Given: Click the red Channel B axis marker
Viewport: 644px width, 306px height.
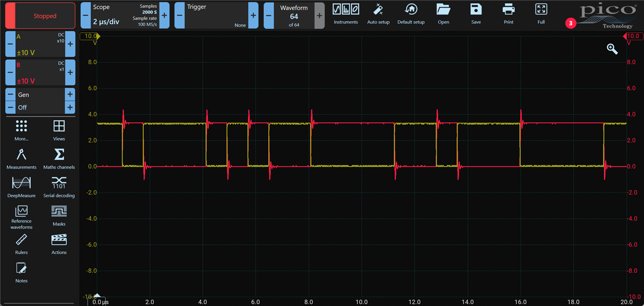Looking at the screenshot, I should click(633, 36).
